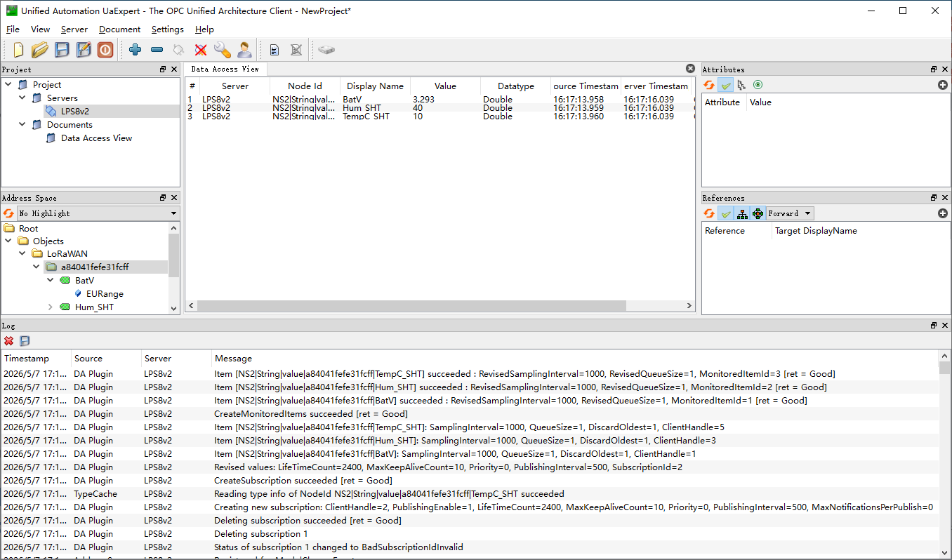This screenshot has height=560, width=952.
Task: Click the Save Project As icon
Action: [x=84, y=50]
